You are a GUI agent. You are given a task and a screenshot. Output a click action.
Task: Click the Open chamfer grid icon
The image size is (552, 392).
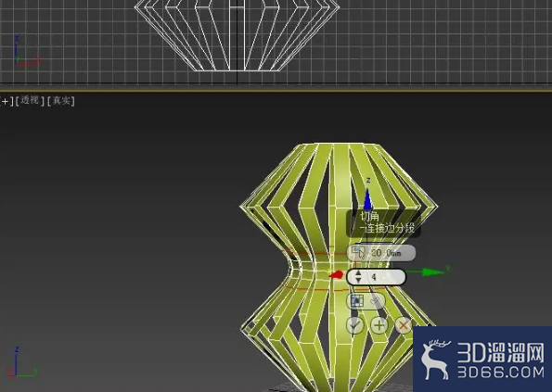tap(356, 301)
